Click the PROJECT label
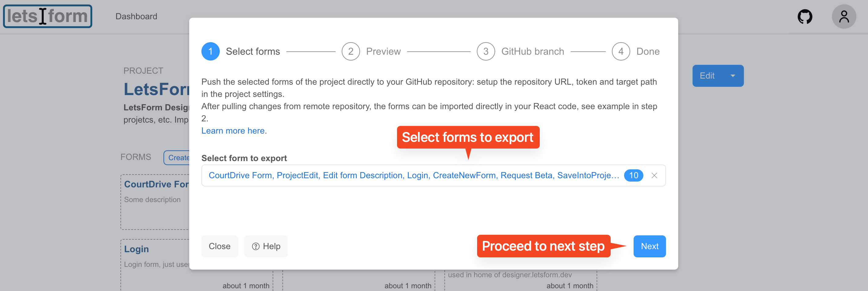Screen dimensions: 868x291 (x=143, y=71)
